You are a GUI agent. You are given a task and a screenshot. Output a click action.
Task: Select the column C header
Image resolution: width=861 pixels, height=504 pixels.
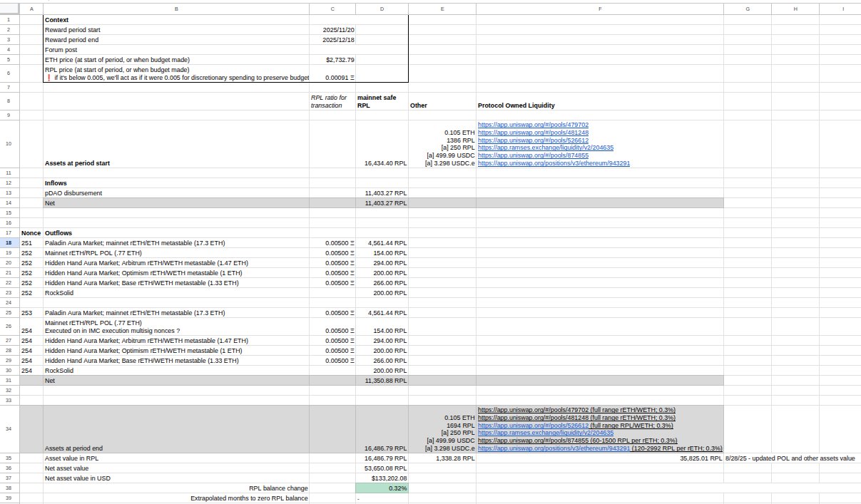point(332,9)
